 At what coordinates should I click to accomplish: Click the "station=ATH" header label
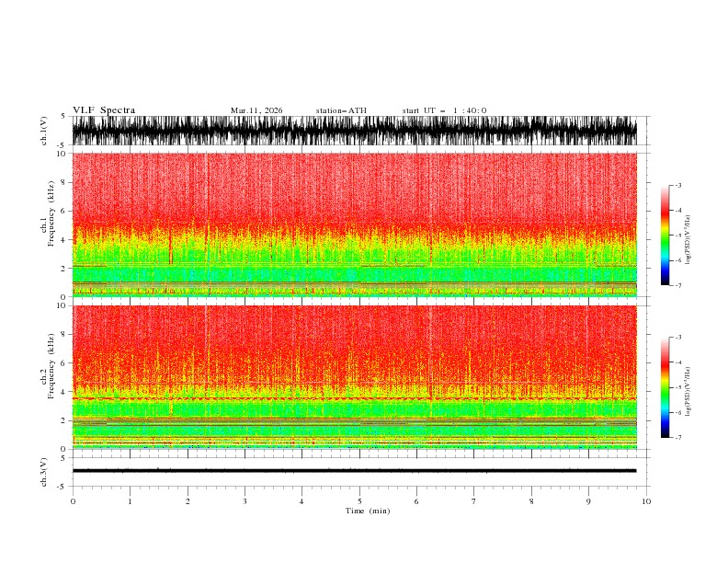pyautogui.click(x=341, y=110)
